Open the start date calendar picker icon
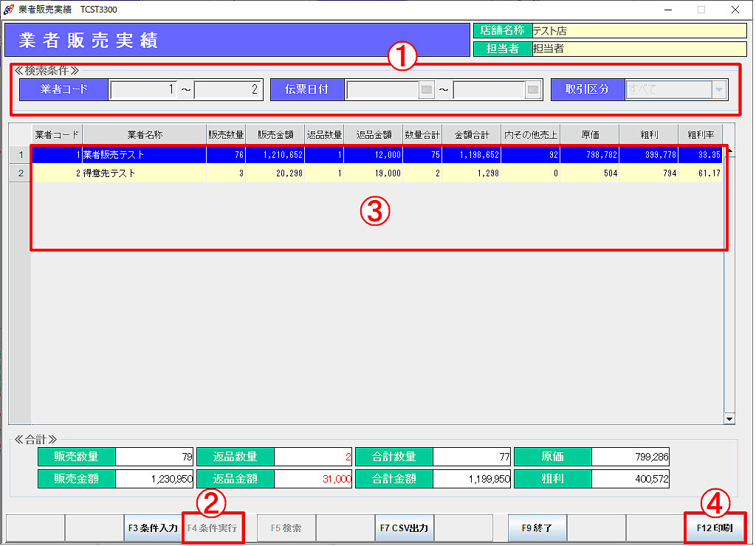This screenshot has height=546, width=756. (x=427, y=90)
